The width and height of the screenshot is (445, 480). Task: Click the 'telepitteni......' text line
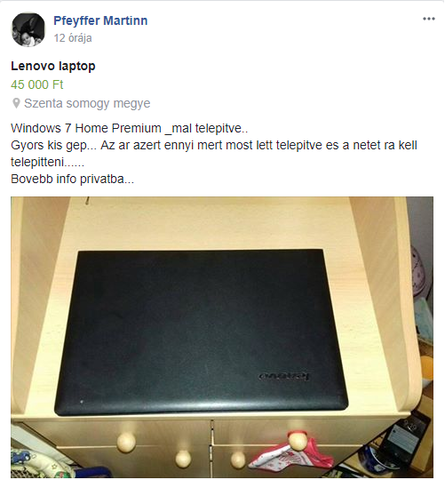(x=47, y=162)
